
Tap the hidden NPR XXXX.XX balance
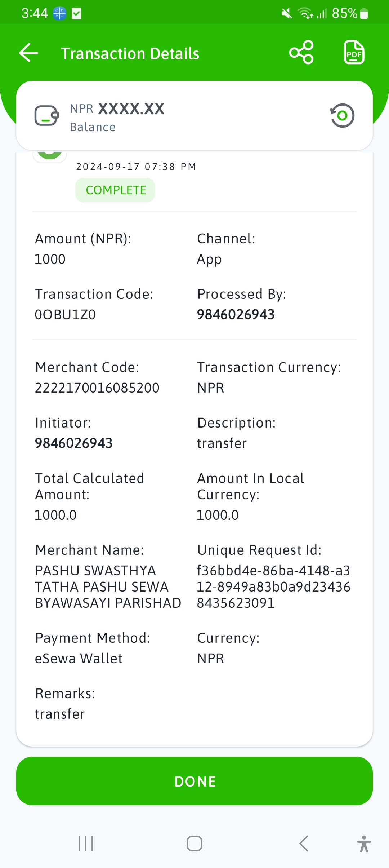click(x=117, y=109)
